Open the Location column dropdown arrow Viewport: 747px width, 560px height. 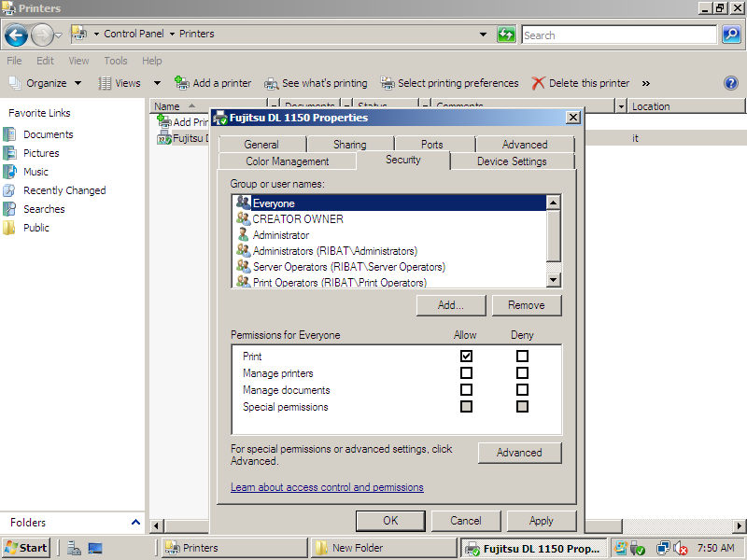[621, 106]
